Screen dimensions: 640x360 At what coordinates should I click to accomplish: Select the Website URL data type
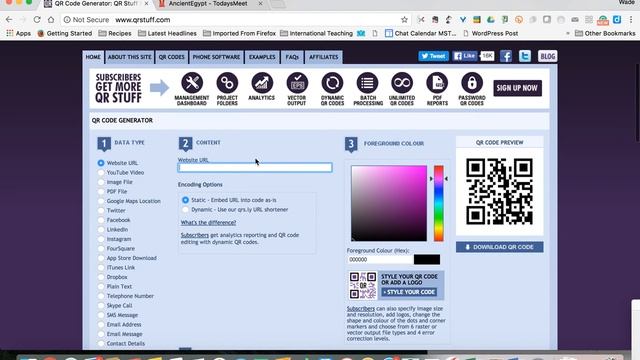click(x=101, y=163)
